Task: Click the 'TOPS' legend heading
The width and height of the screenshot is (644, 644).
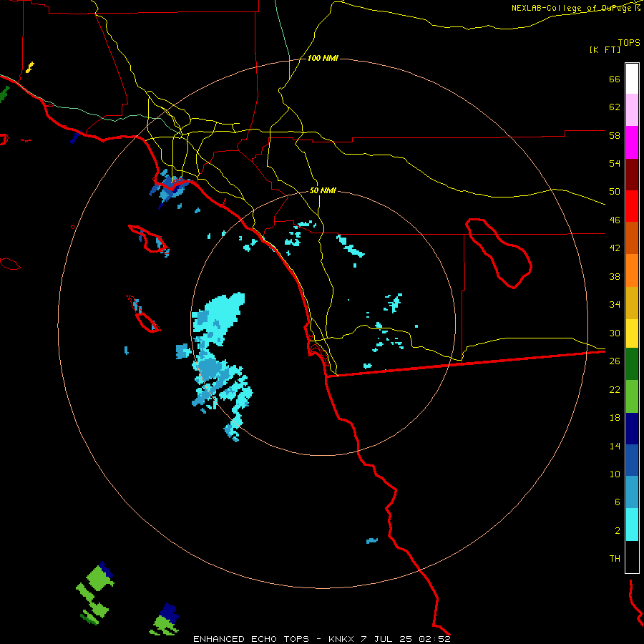Action: [x=629, y=43]
